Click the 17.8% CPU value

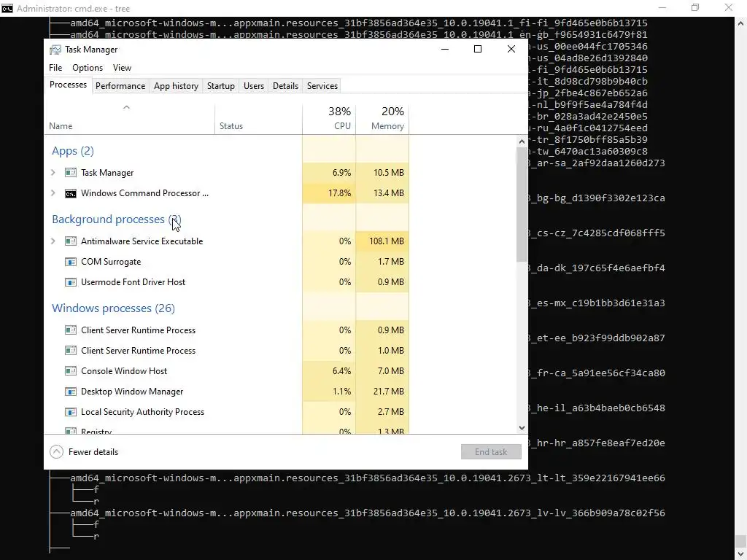tap(340, 192)
